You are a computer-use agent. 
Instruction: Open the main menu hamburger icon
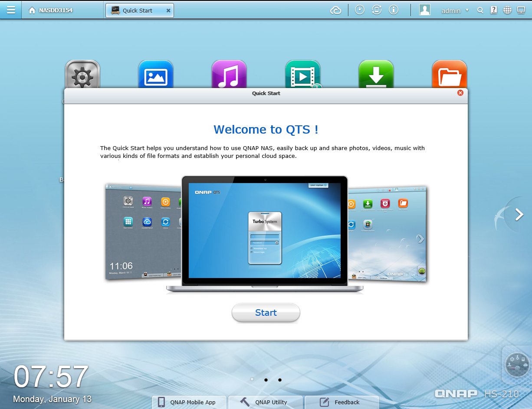pyautogui.click(x=11, y=10)
